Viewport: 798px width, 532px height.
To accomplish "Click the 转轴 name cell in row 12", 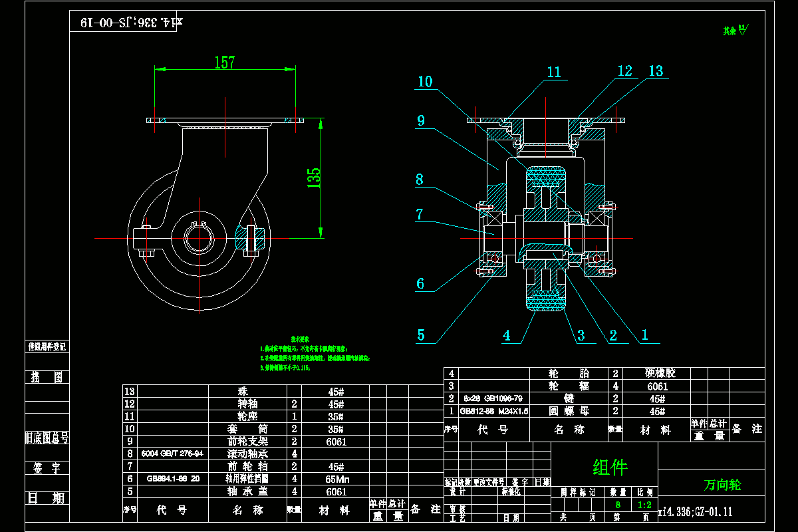I will coord(247,404).
